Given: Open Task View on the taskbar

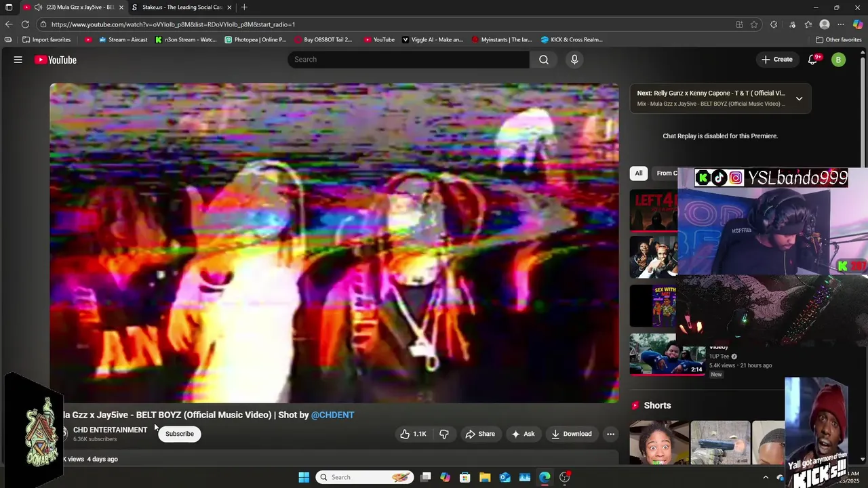Looking at the screenshot, I should (426, 477).
